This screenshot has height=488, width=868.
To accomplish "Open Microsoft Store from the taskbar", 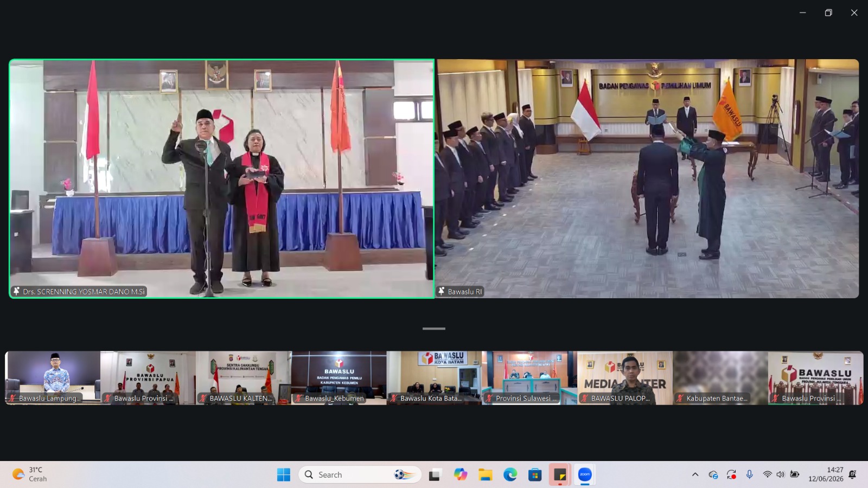I will point(535,475).
